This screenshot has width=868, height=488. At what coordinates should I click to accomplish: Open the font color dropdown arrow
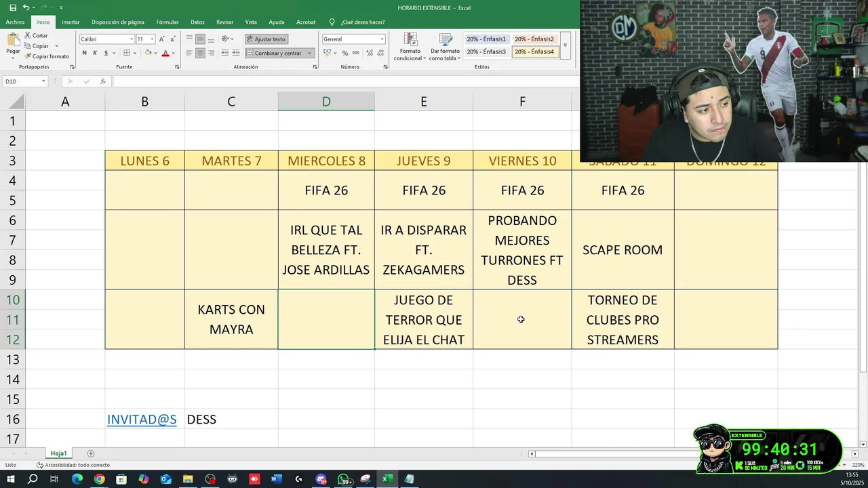pos(173,53)
